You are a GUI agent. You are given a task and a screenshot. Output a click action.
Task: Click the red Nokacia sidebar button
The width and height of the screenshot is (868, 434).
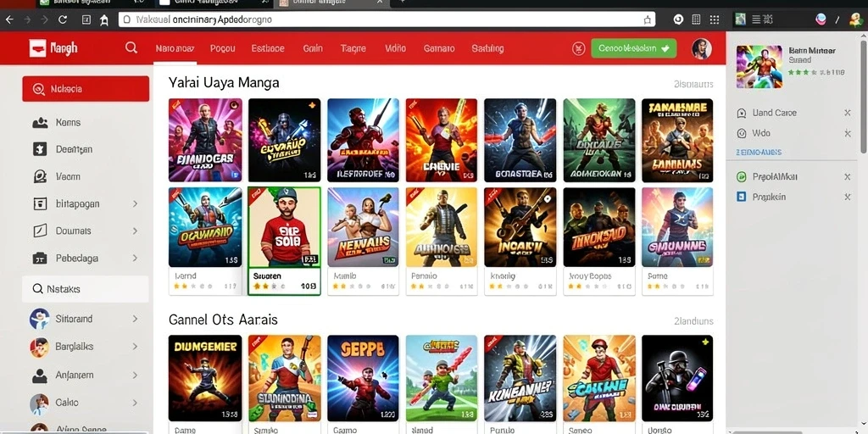point(86,88)
